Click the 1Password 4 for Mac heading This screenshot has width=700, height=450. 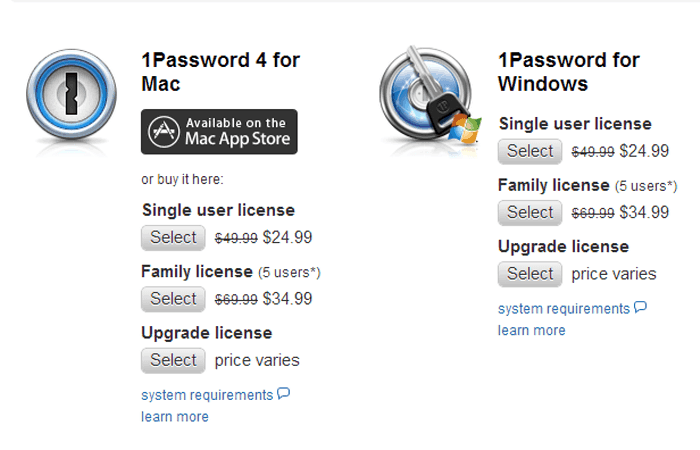220,72
